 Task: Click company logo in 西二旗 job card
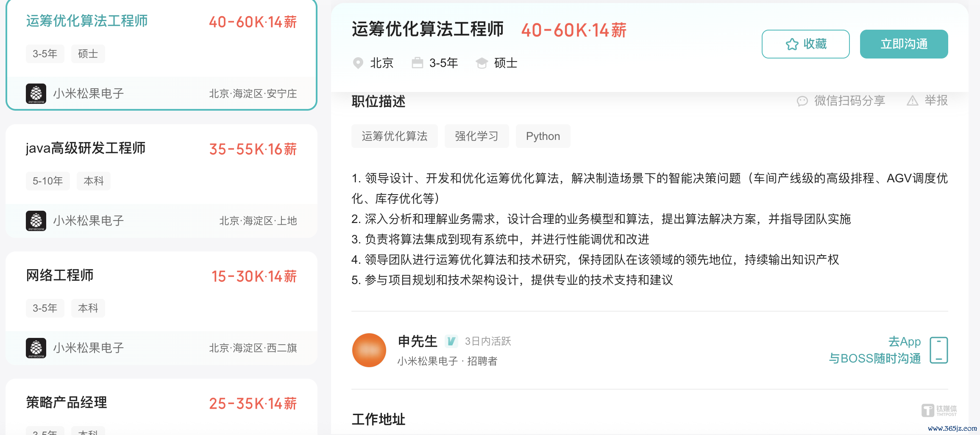tap(36, 348)
